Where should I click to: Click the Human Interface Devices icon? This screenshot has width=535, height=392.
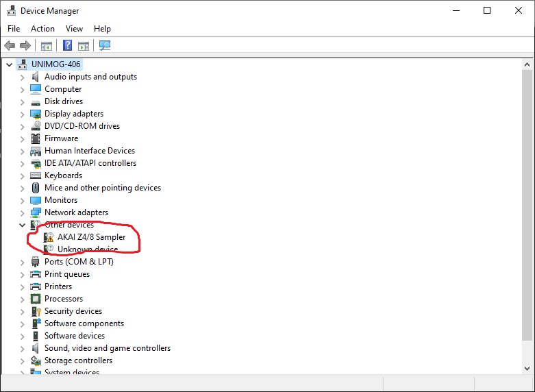coord(36,151)
